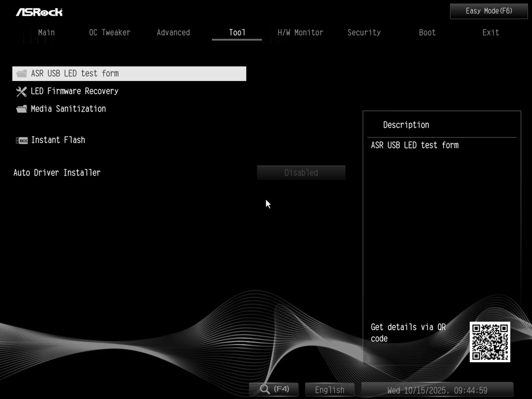Click the Disabled value for Auto Driver Installer

[301, 173]
